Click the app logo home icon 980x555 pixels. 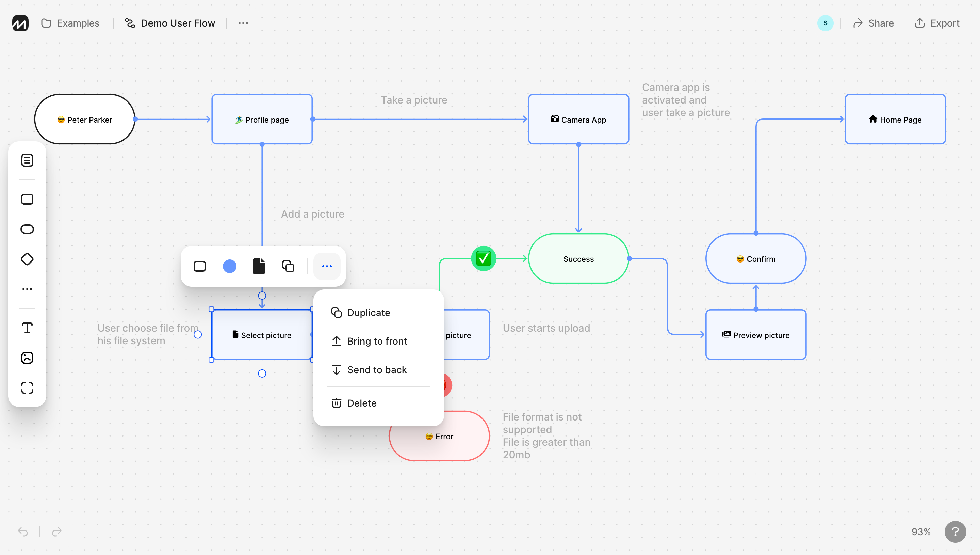20,23
